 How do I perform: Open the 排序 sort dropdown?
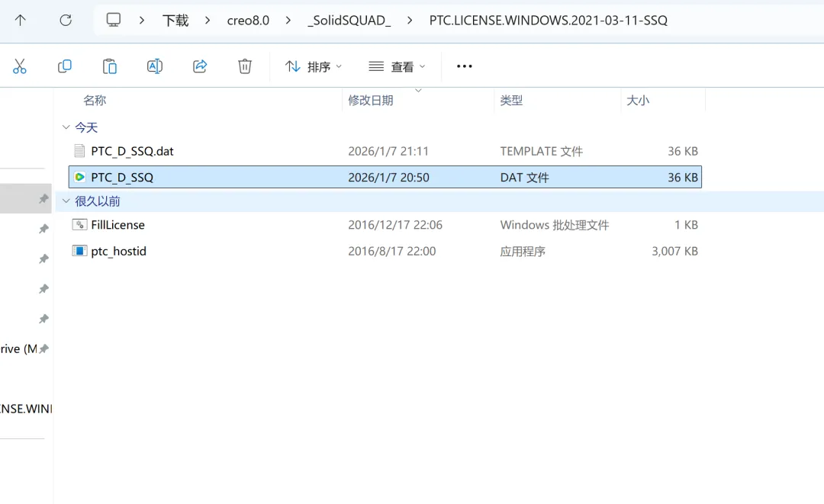point(314,66)
